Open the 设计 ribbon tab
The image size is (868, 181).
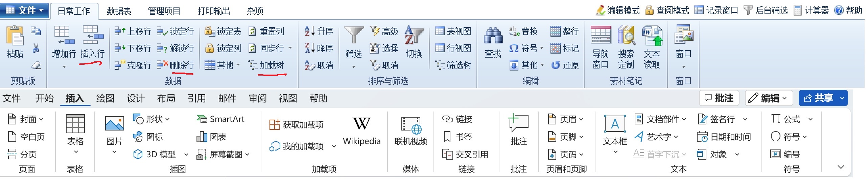pos(136,98)
